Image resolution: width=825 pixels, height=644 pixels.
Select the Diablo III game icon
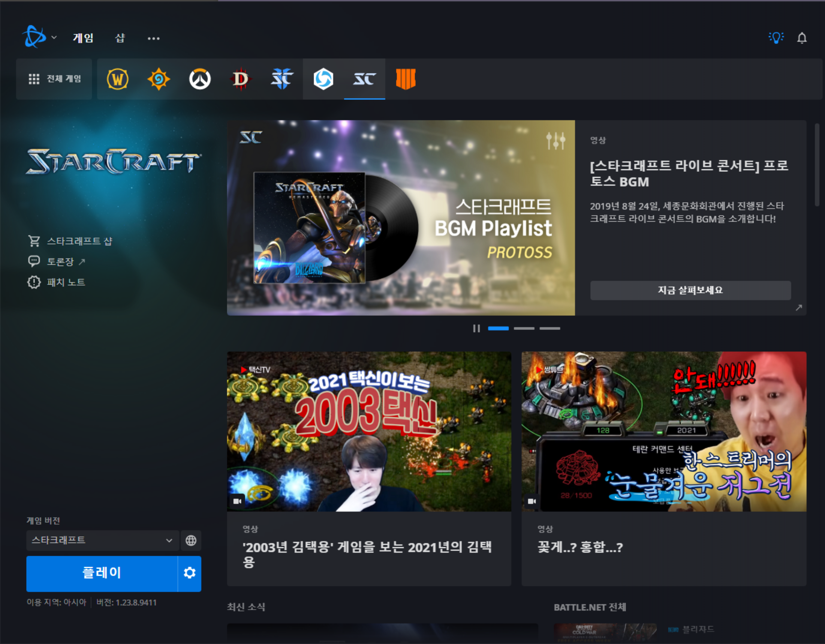point(241,79)
